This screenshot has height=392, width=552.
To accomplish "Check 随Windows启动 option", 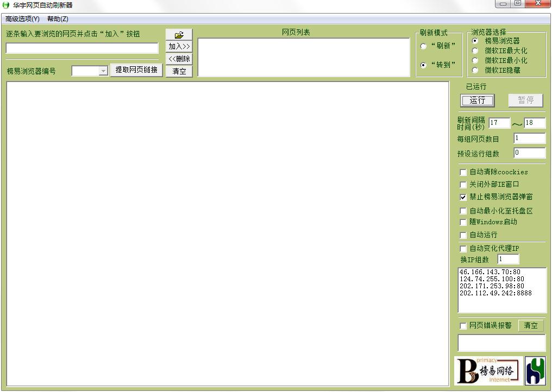I will click(463, 222).
